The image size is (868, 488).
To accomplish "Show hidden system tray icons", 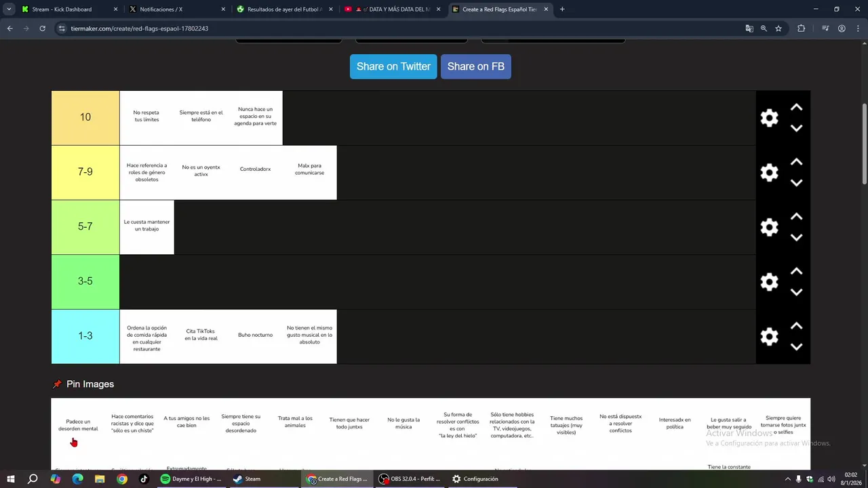I will 787,479.
